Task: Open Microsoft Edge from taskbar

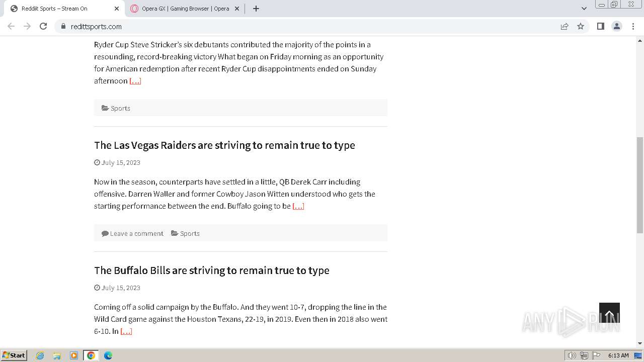Action: coord(108,355)
